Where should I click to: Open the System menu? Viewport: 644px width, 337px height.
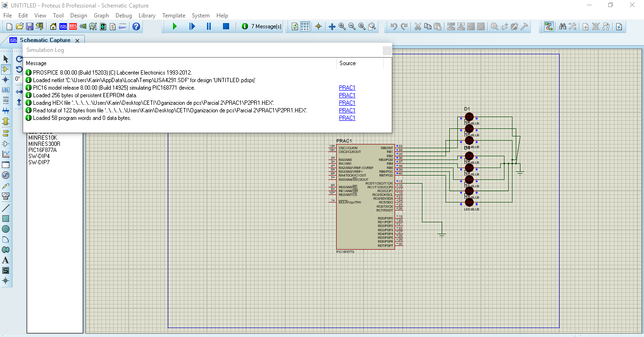[x=200, y=15]
